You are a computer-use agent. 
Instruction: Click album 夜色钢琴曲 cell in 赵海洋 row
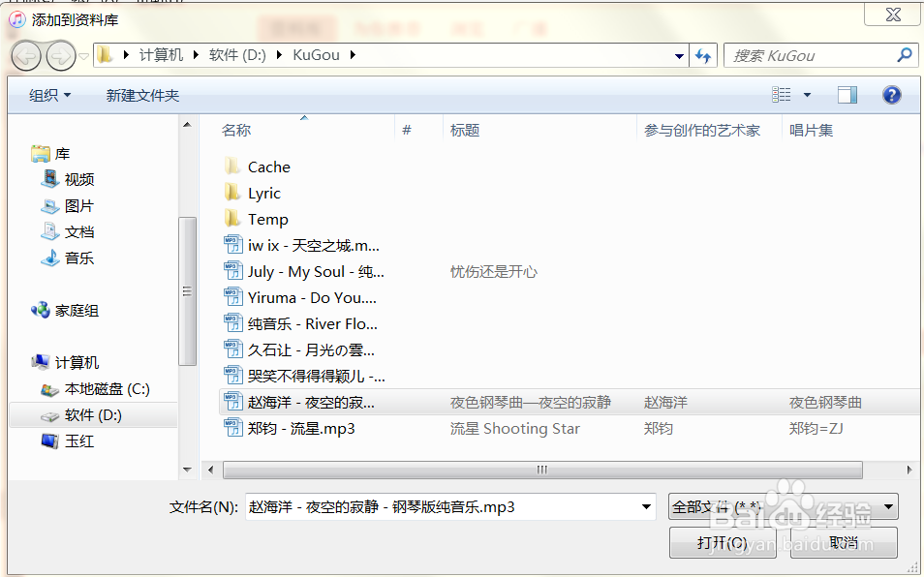click(x=825, y=402)
